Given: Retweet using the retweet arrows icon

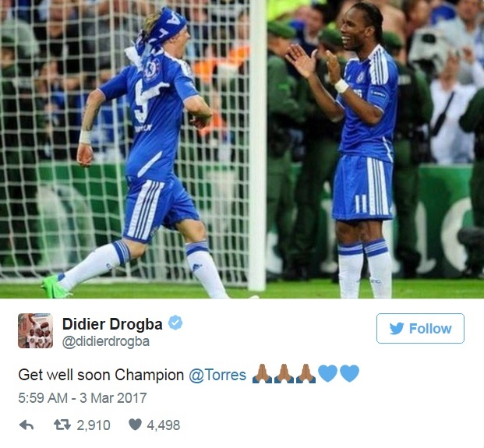Looking at the screenshot, I should (62, 425).
